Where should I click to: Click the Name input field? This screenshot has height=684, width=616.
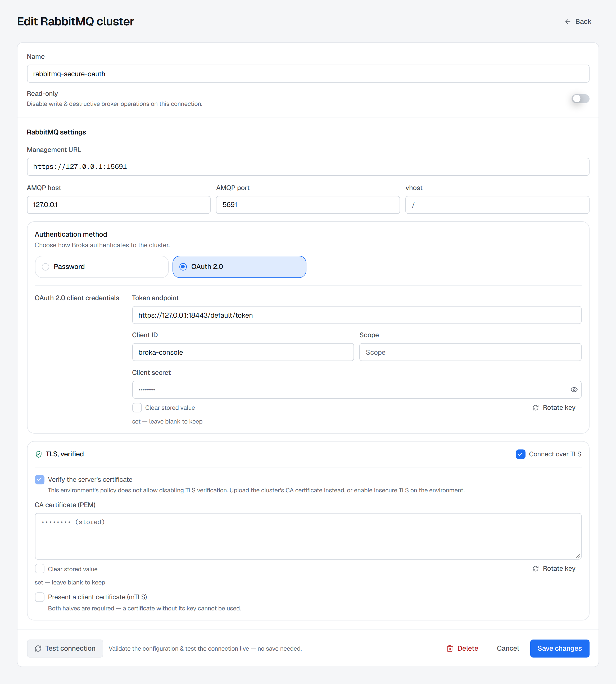[x=308, y=74]
